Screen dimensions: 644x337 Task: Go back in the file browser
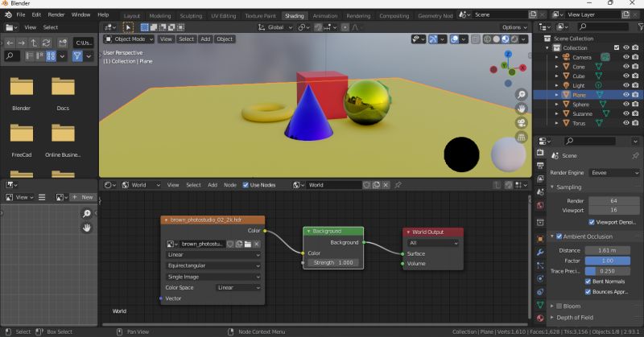(10, 43)
